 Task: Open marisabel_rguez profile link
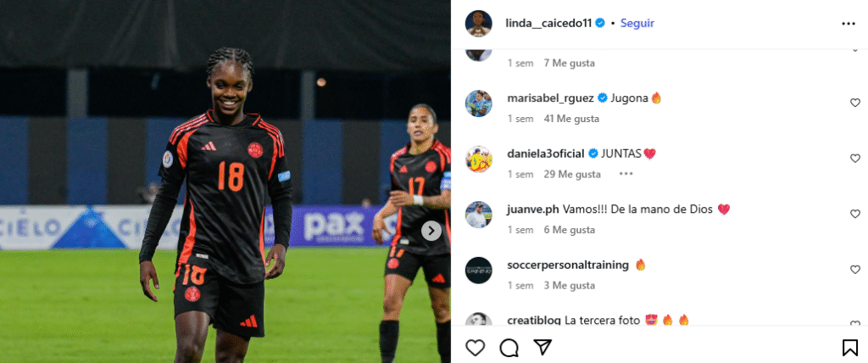click(x=550, y=98)
